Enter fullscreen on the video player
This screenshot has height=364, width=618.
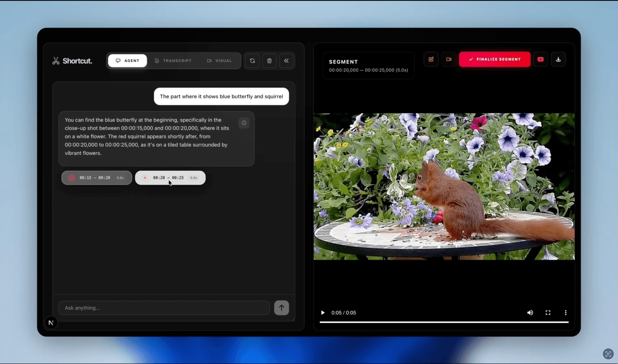pos(548,313)
